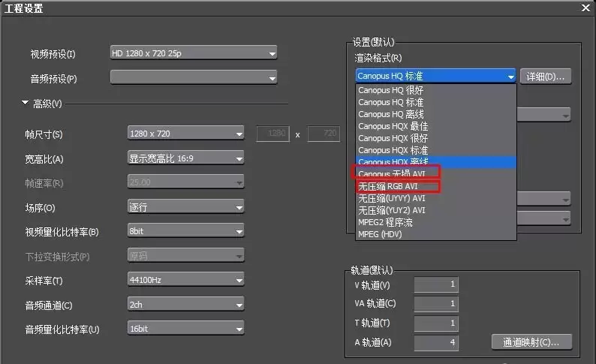Click the 通道映射(C)... button
The image size is (596, 364).
click(x=531, y=342)
